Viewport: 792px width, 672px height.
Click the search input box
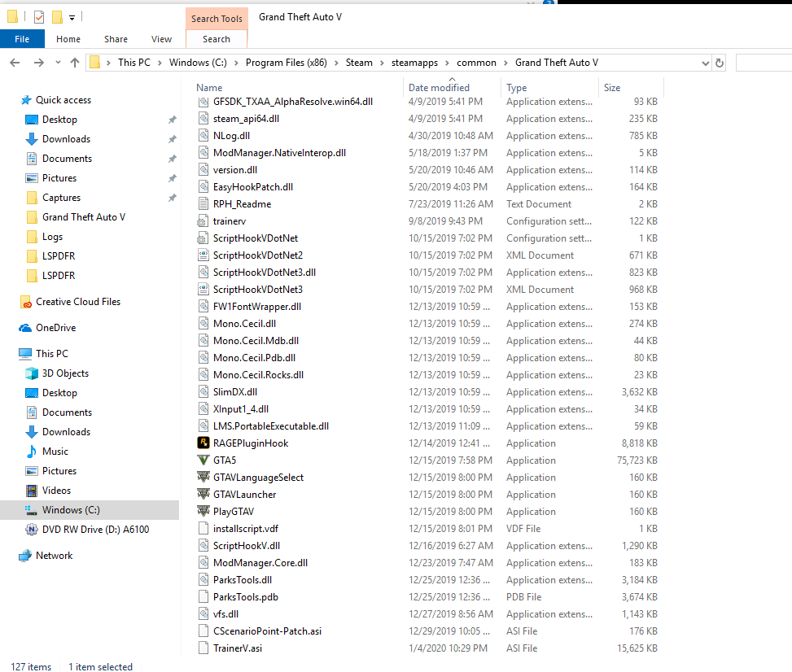click(764, 63)
